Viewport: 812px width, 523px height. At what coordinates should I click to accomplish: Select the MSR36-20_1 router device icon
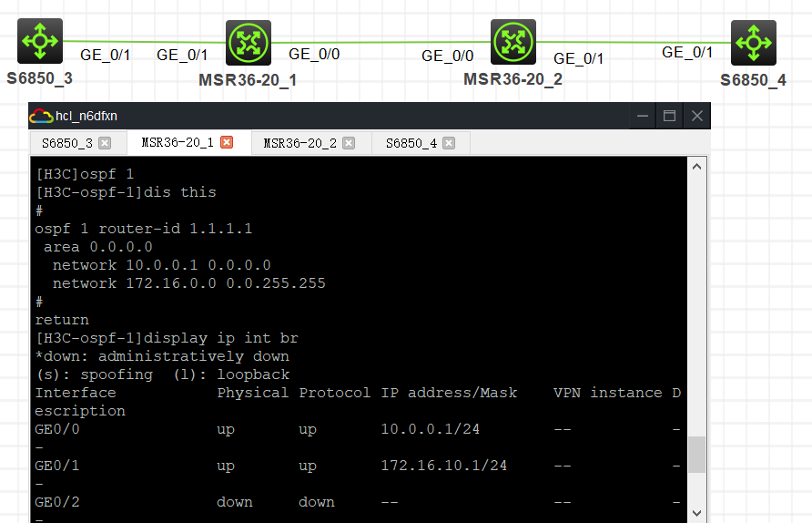coord(249,43)
